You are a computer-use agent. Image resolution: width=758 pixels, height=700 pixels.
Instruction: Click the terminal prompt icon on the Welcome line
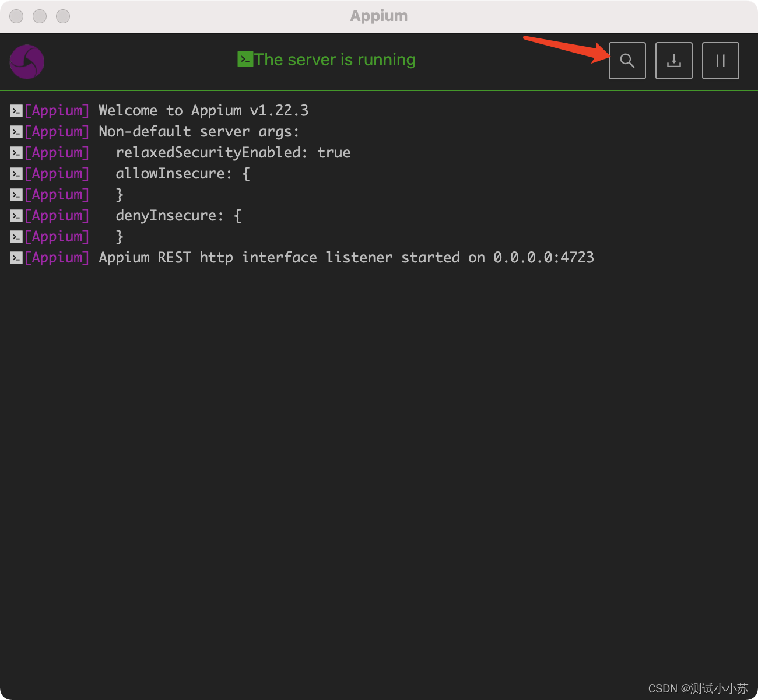click(16, 110)
